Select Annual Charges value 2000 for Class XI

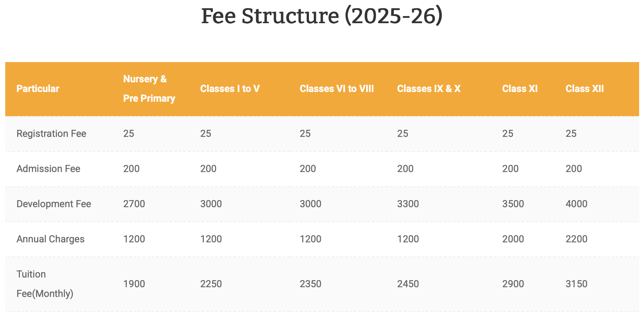(x=513, y=239)
